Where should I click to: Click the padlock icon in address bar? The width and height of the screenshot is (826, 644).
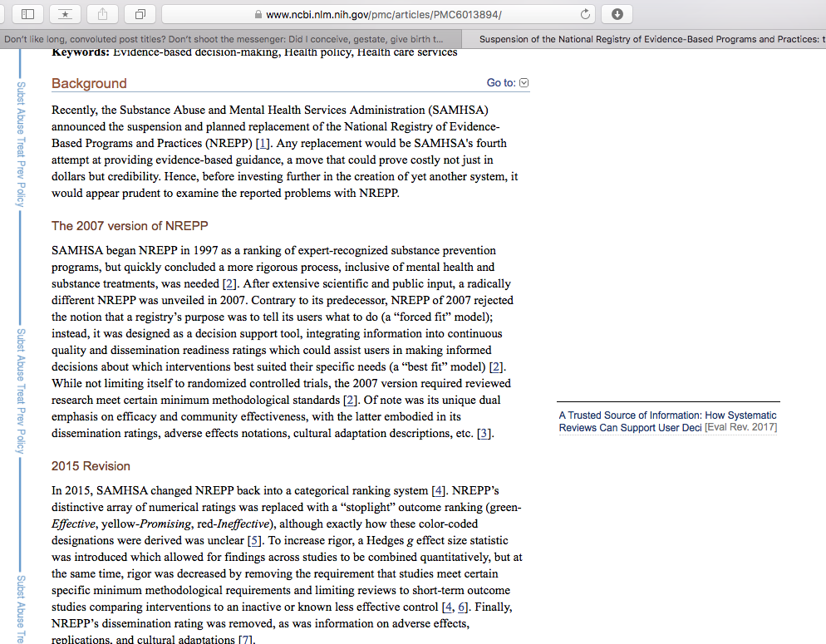(258, 15)
